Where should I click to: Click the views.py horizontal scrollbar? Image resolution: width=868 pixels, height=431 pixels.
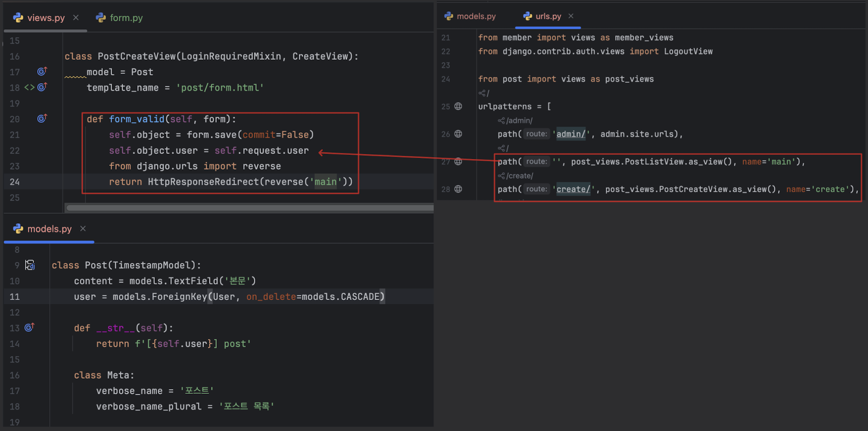(250, 208)
